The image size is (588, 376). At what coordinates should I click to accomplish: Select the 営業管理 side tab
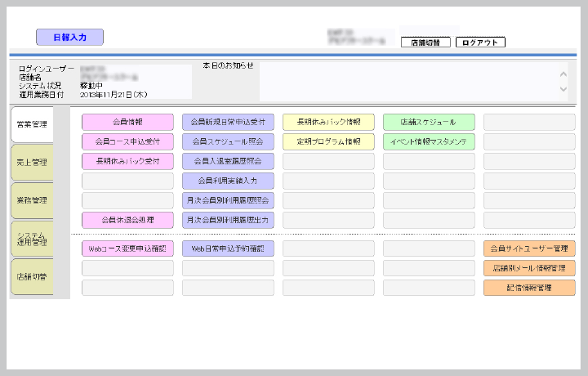(32, 124)
